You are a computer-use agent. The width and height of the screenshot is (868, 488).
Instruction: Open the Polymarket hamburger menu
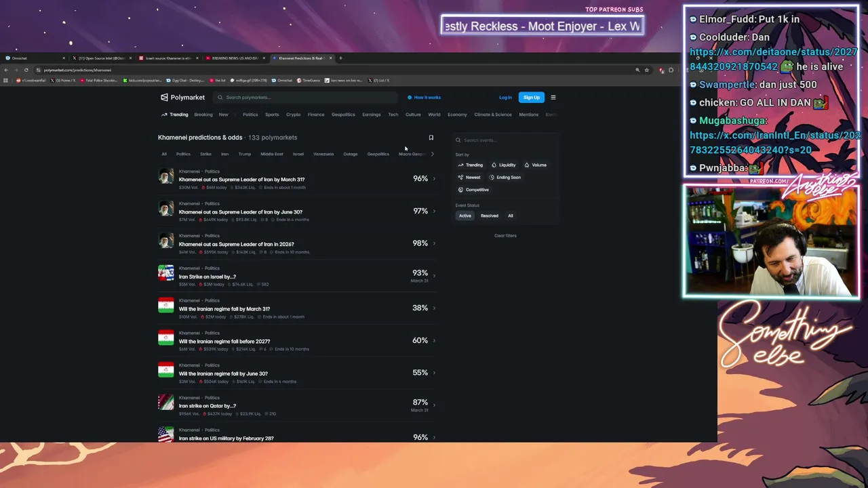point(553,98)
